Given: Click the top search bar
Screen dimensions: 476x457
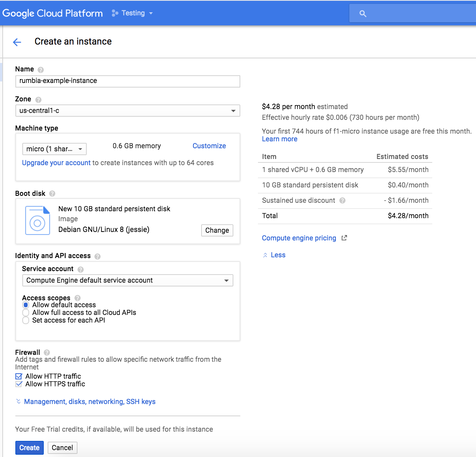Looking at the screenshot, I should coord(413,13).
